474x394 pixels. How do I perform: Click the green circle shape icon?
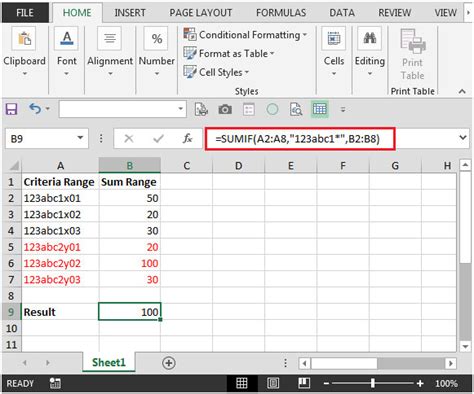(x=272, y=109)
